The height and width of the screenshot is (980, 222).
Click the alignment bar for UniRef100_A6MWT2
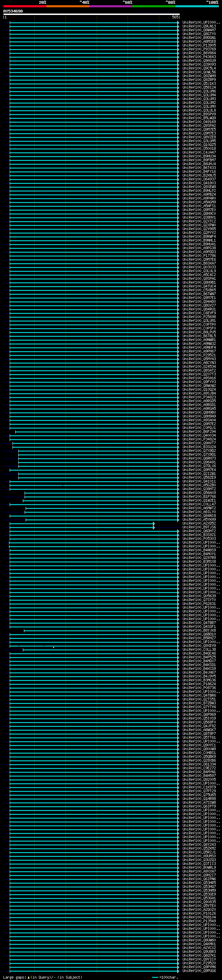click(102, 508)
